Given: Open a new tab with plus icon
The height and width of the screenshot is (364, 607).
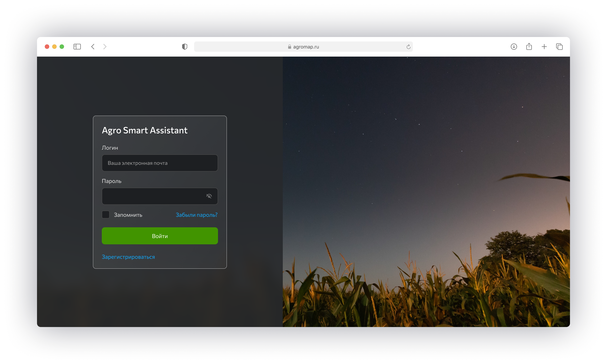Looking at the screenshot, I should (544, 47).
